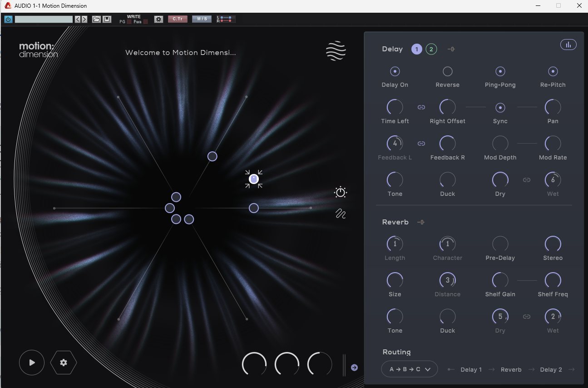Viewport: 588px width, 388px height.
Task: Load next preset with right arrow
Action: point(84,19)
